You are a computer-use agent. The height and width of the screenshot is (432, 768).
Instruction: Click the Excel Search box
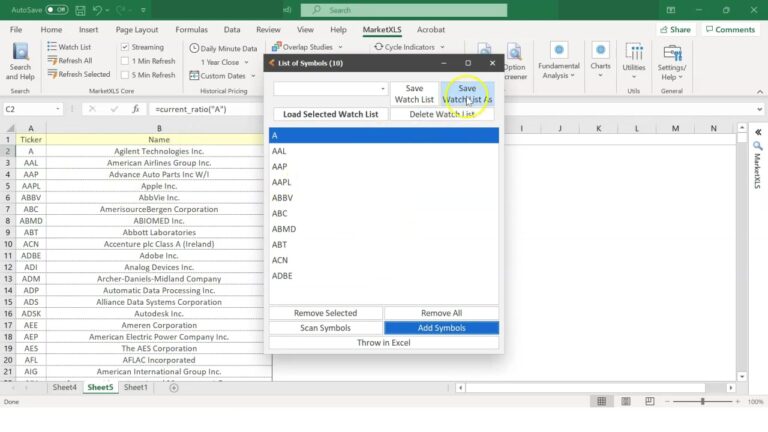pyautogui.click(x=404, y=10)
